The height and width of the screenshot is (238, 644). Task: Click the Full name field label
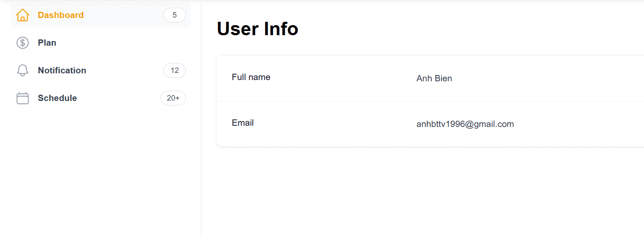251,77
